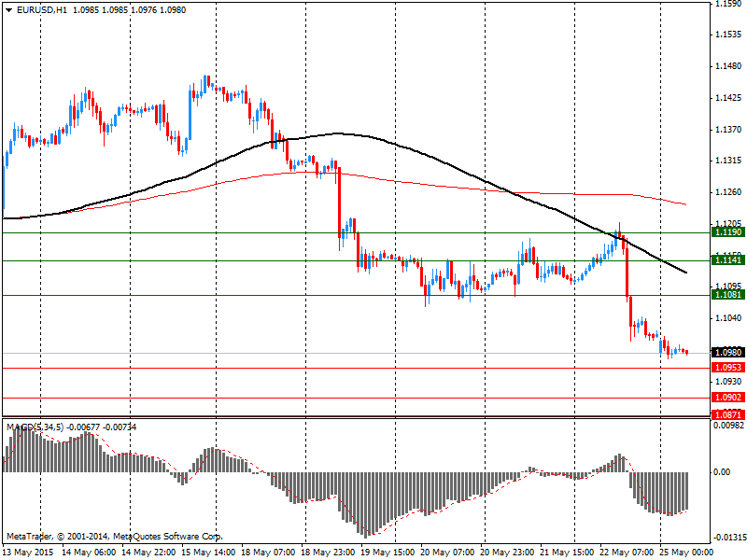Open the chart menu triangle beside EURUSD,H1
Screen dimensions: 747x560
8,10
